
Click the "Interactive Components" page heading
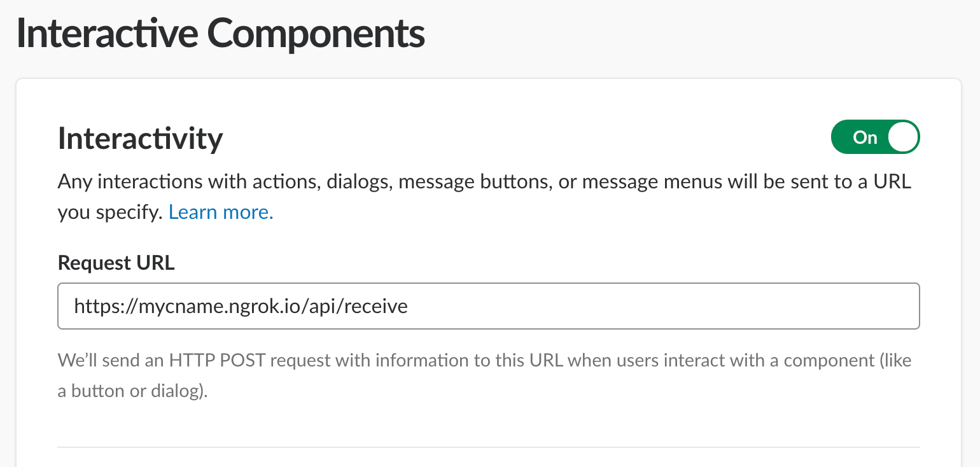tap(220, 34)
